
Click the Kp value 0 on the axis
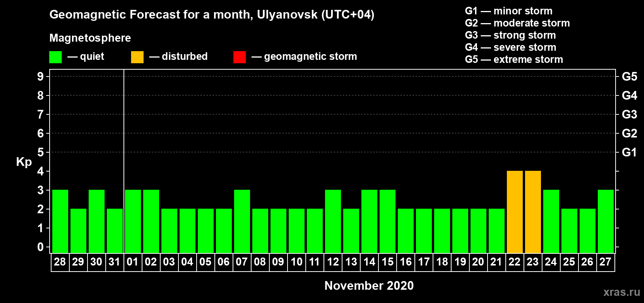(x=41, y=247)
